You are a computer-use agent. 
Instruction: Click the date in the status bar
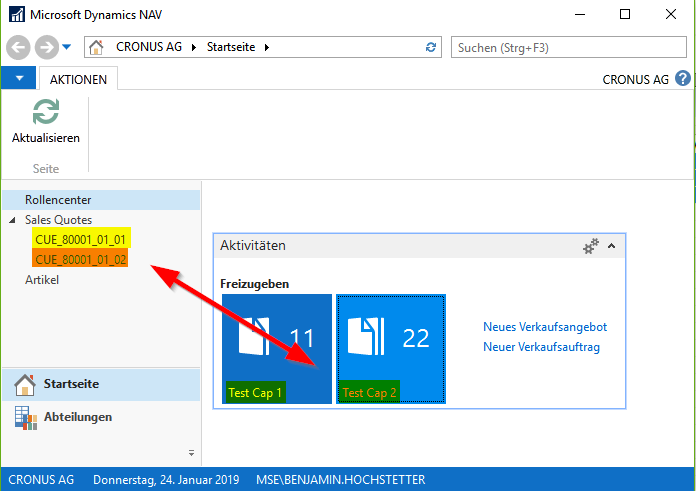tap(166, 480)
